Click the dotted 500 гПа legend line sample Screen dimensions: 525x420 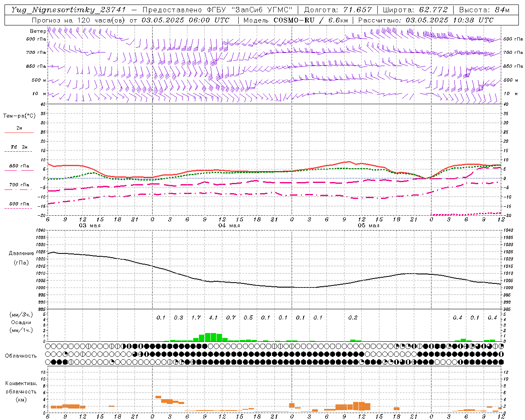[18, 209]
